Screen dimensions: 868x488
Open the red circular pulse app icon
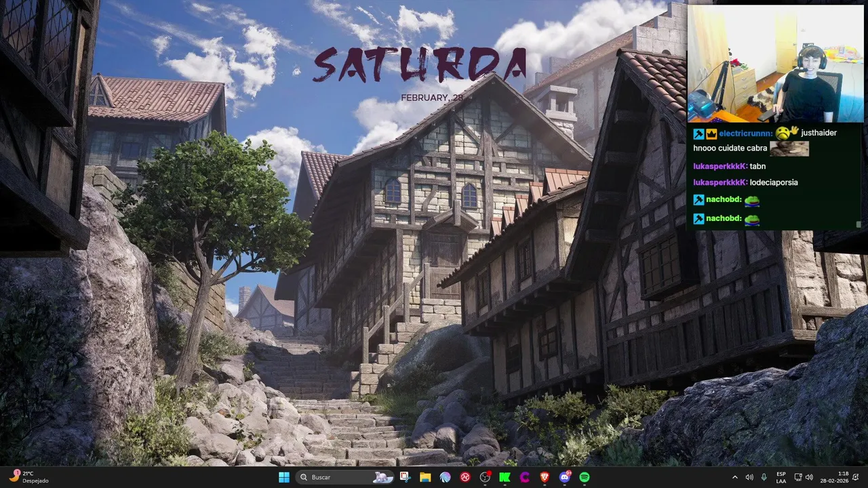[465, 477]
